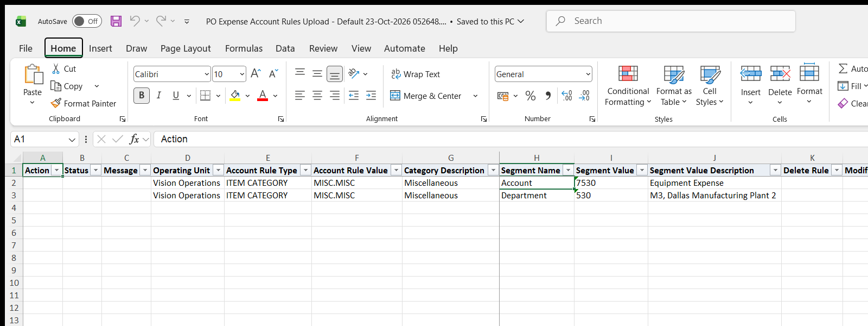Click the Insert Function fx icon
This screenshot has width=868, height=326.
pos(134,139)
